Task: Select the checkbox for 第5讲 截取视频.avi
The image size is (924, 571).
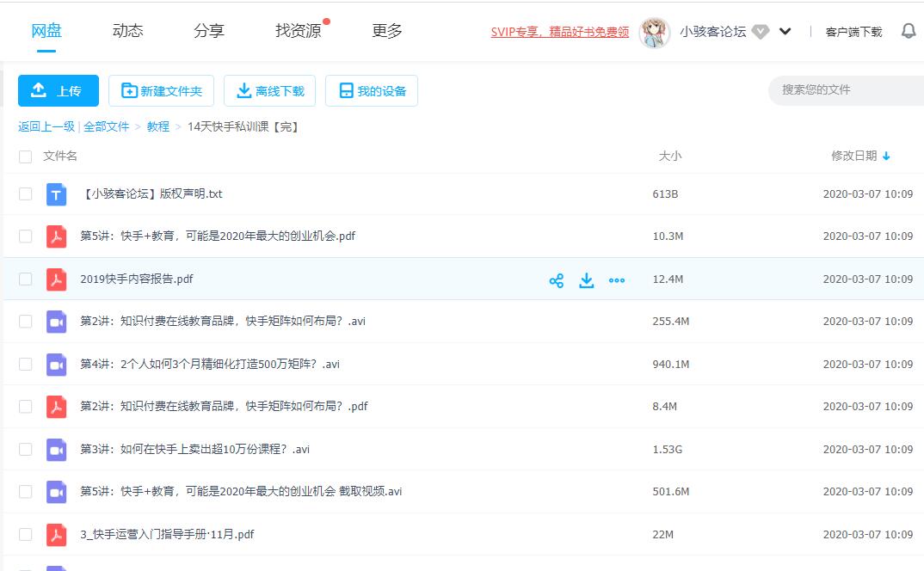Action: 25,491
